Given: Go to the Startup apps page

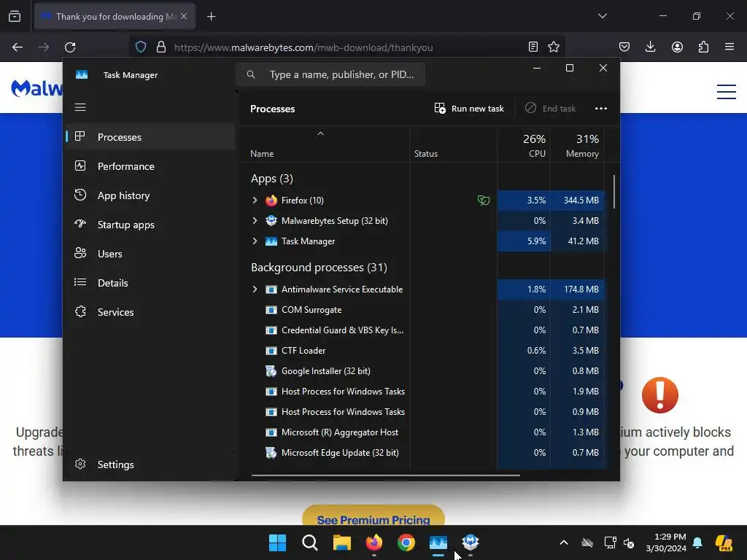Looking at the screenshot, I should [x=150, y=225].
